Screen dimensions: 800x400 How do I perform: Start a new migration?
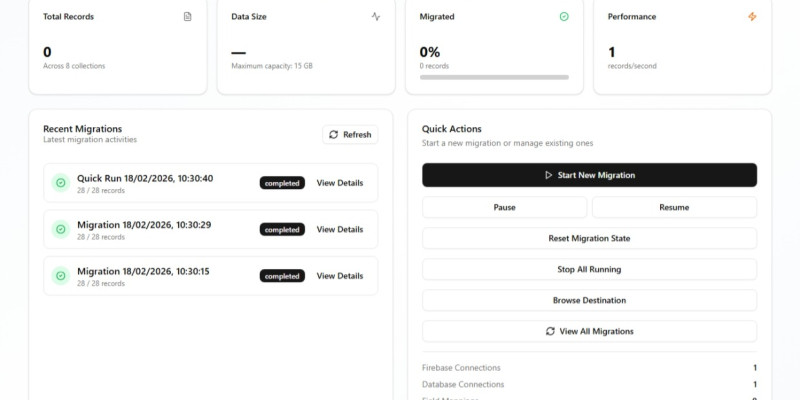coord(589,175)
